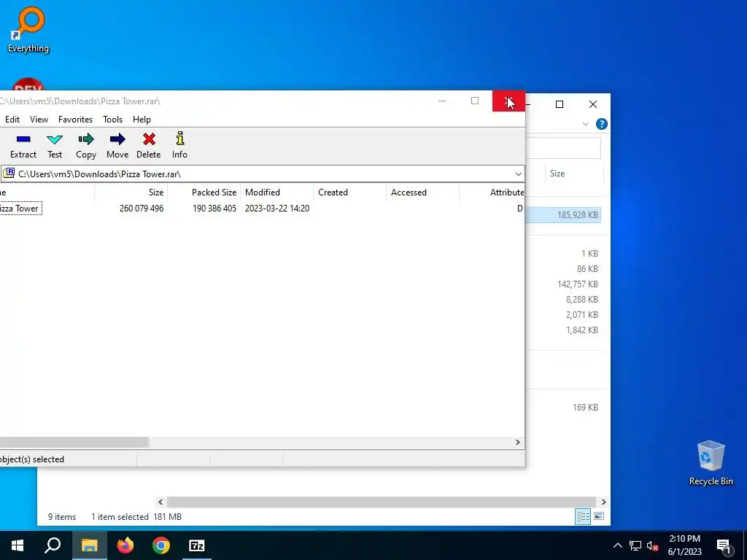The image size is (747, 560).
Task: Select the Copy toolbar icon
Action: click(86, 145)
